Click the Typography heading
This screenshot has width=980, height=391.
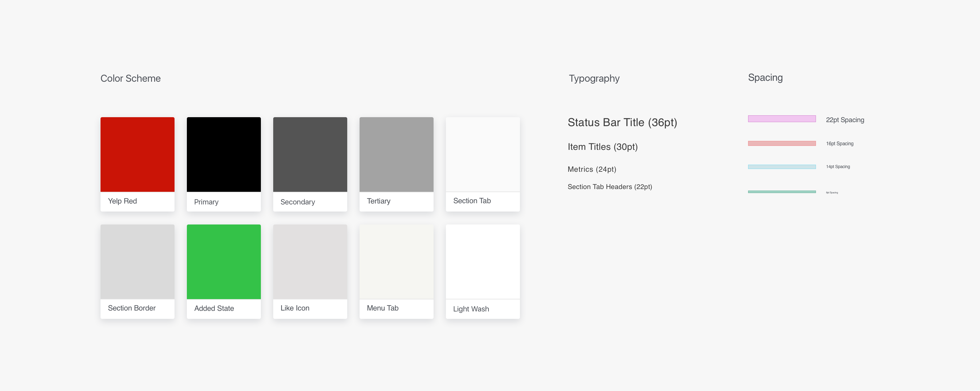(x=594, y=78)
